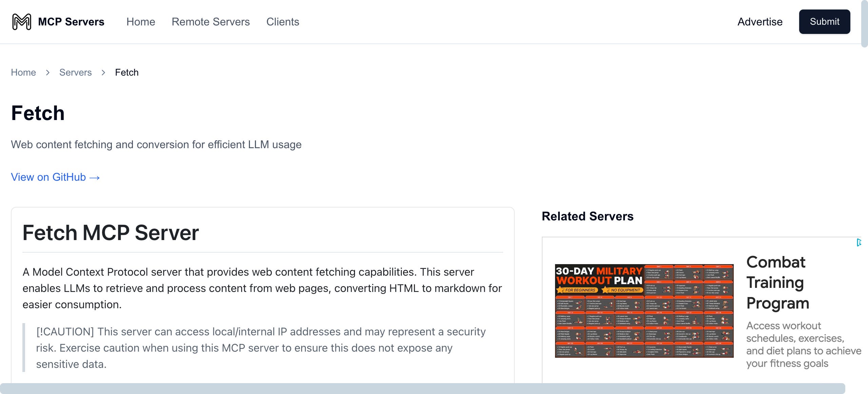Click the breadcrumb chevron before Fetch
868x394 pixels.
103,73
